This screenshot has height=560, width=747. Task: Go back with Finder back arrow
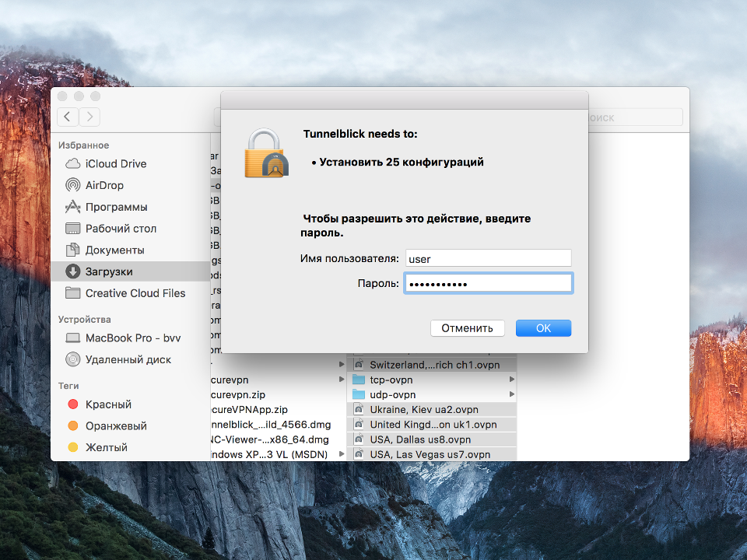pos(68,117)
